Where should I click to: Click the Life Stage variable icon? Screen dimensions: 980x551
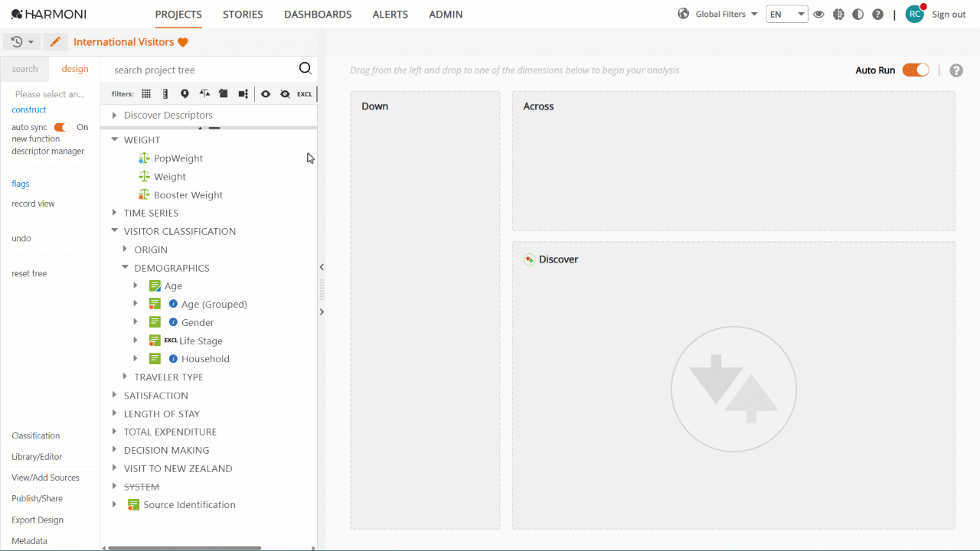[x=155, y=341]
